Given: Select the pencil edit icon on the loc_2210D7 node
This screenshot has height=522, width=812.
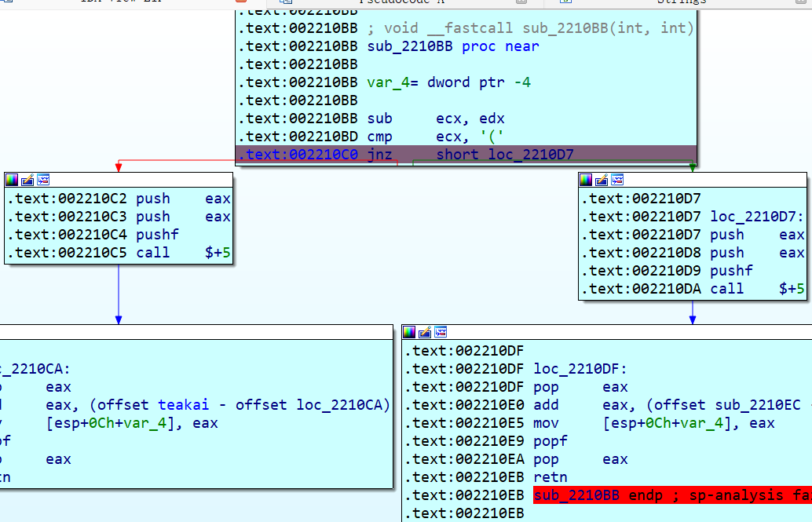Looking at the screenshot, I should pyautogui.click(x=601, y=179).
